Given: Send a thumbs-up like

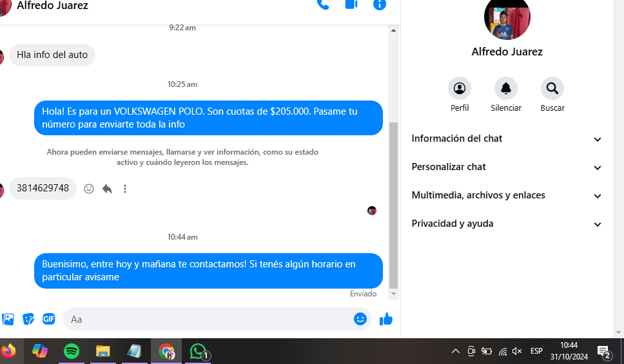Looking at the screenshot, I should (386, 319).
